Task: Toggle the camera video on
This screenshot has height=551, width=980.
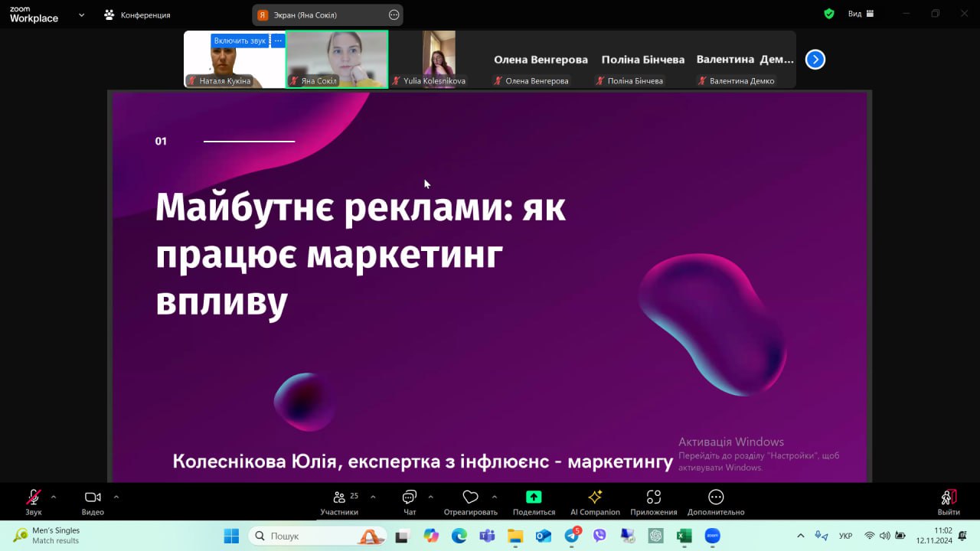Action: (93, 501)
